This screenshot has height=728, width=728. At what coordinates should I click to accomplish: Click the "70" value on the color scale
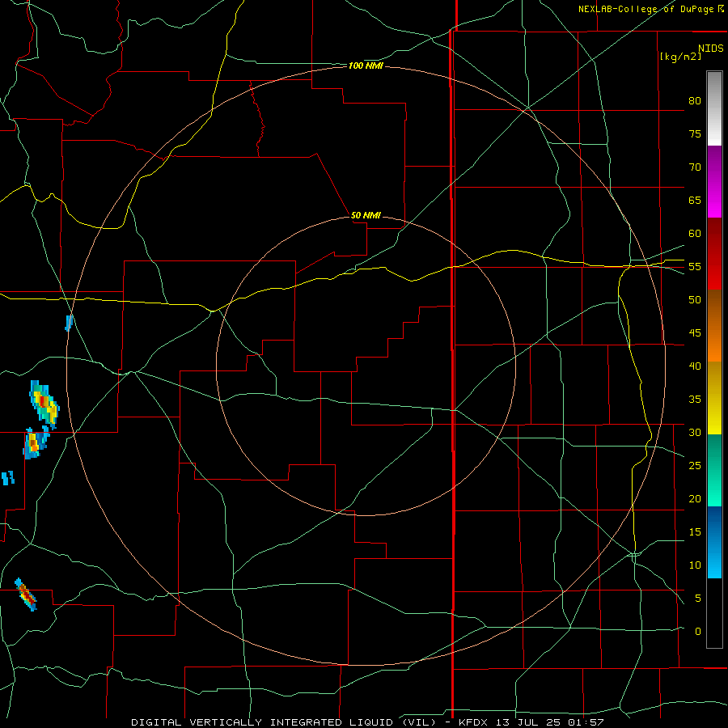(695, 167)
